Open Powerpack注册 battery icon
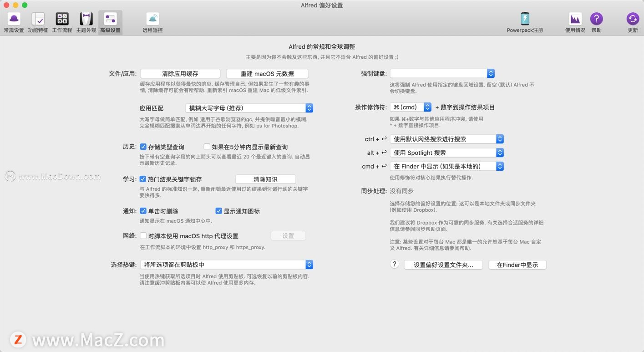Image resolution: width=644 pixels, height=352 pixels. (x=525, y=19)
